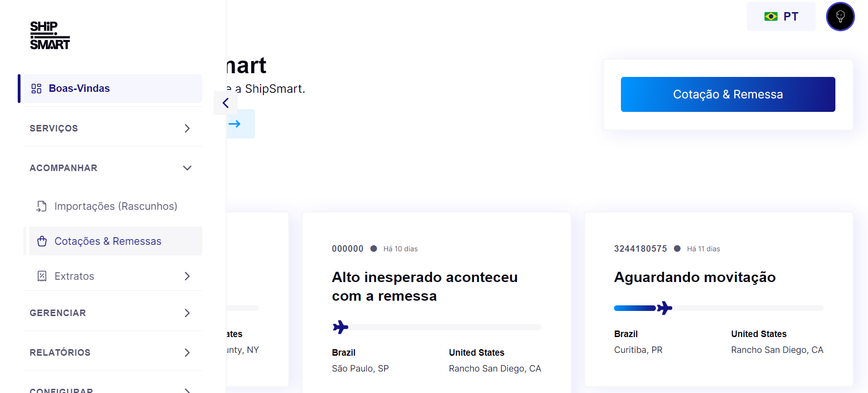Click the Boas-Vindas dashboard grid icon
Viewport: 868px width, 393px height.
(36, 89)
